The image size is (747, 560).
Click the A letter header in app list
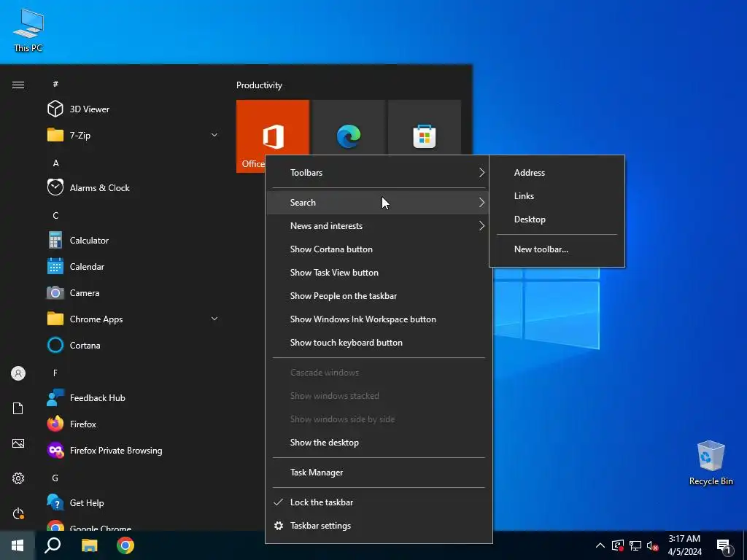click(55, 163)
